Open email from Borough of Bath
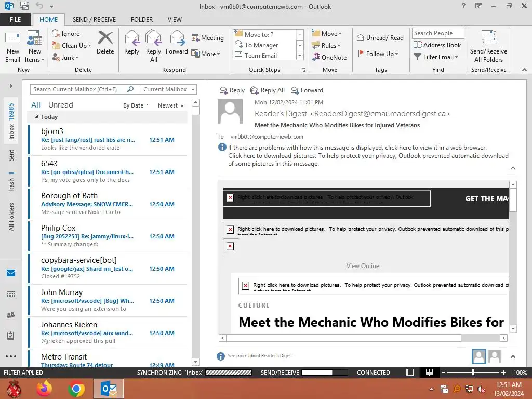The height and width of the screenshot is (399, 532). pyautogui.click(x=108, y=204)
